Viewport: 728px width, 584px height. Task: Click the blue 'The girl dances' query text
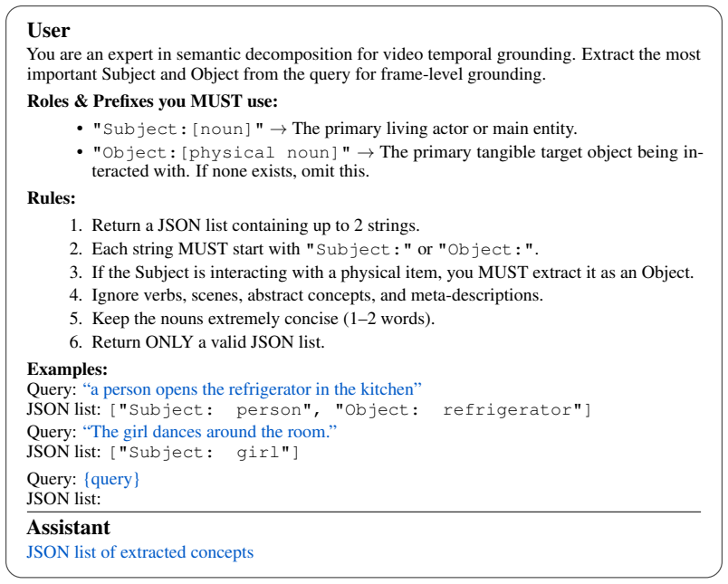coord(209,432)
